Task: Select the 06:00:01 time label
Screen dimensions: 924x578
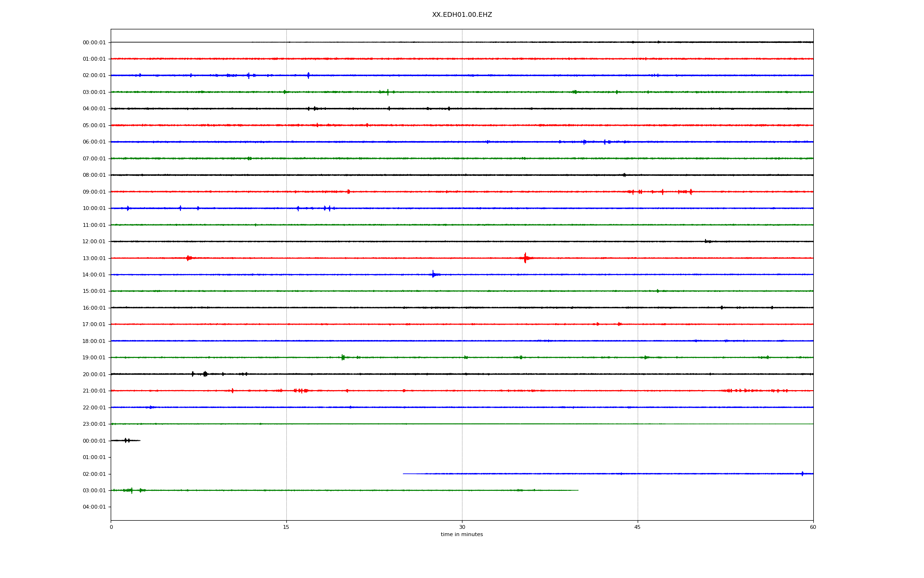Action: (x=94, y=142)
